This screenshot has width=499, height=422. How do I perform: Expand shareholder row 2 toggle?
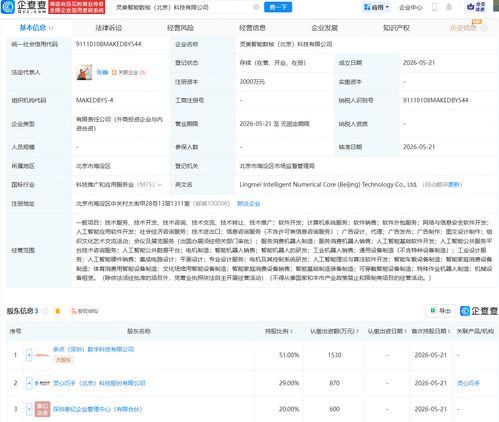coord(29,383)
